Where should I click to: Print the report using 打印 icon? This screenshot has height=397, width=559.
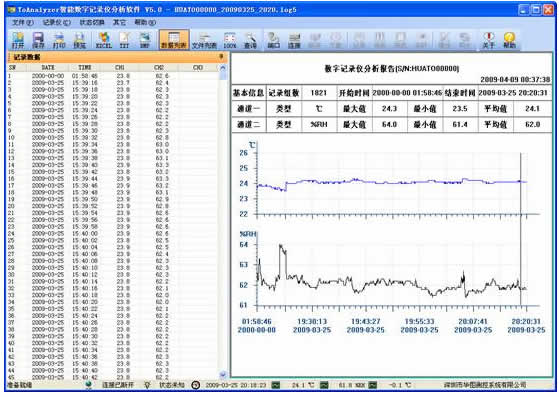click(x=59, y=40)
